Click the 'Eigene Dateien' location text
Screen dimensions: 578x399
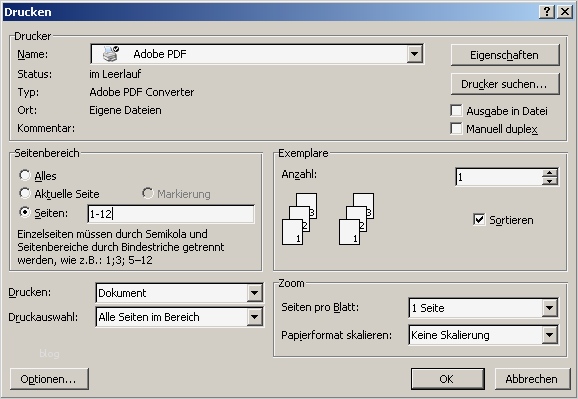125,110
